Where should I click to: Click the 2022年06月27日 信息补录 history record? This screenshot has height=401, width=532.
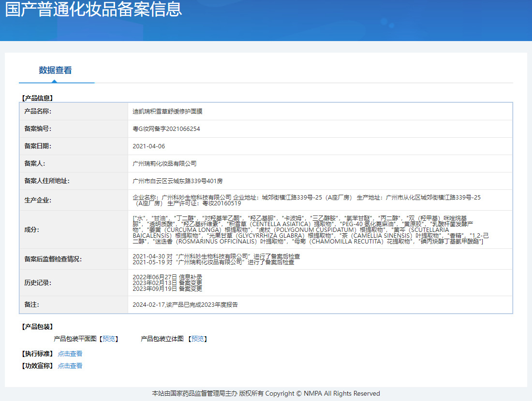[167, 277]
